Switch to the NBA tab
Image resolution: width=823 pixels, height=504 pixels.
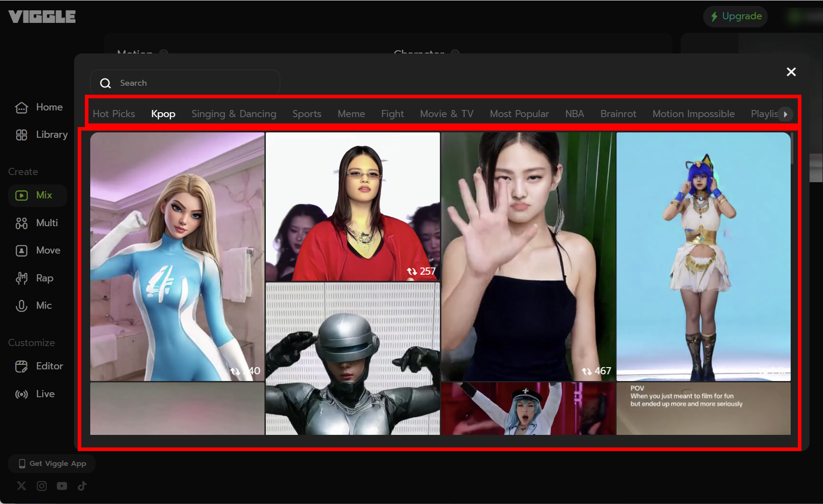(574, 114)
